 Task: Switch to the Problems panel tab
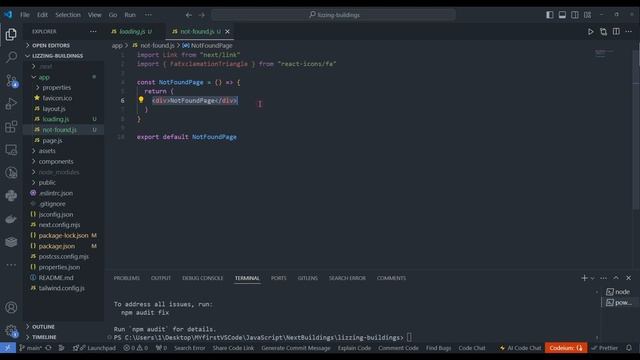[127, 278]
